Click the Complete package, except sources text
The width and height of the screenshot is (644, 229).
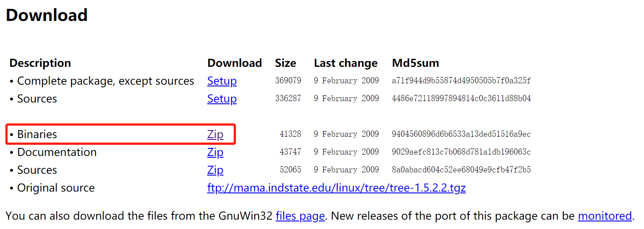click(x=106, y=81)
